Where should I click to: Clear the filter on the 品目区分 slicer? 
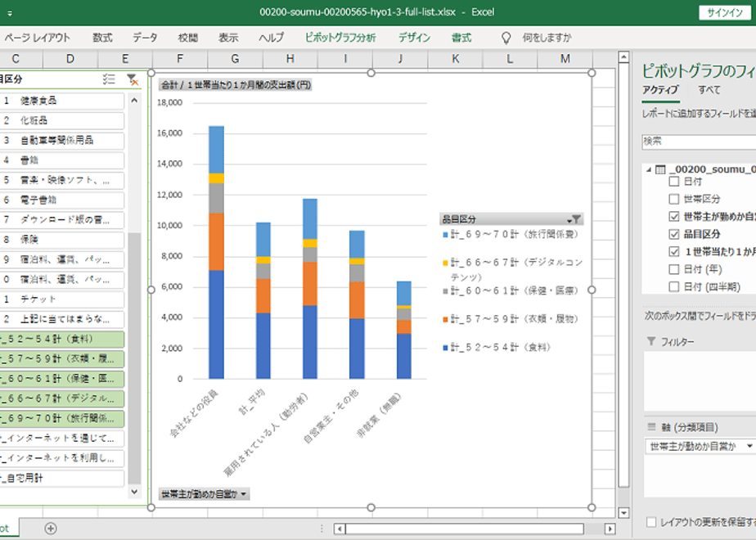pos(132,79)
